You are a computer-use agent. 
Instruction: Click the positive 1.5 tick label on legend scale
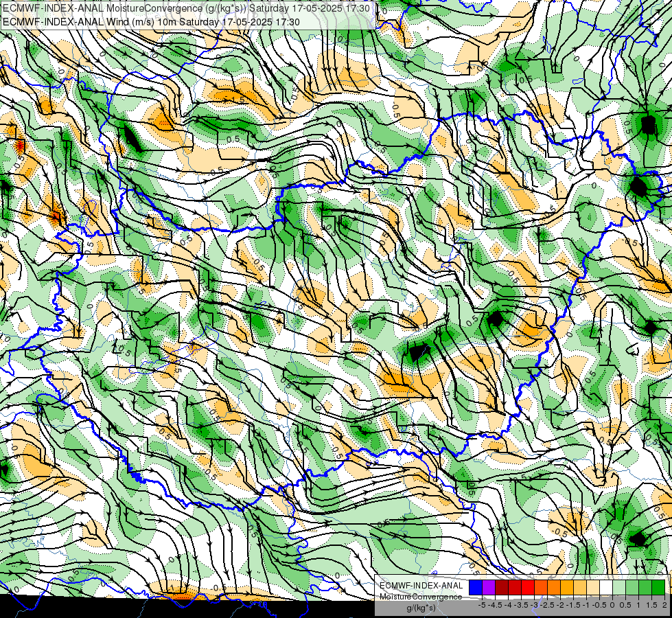click(652, 605)
